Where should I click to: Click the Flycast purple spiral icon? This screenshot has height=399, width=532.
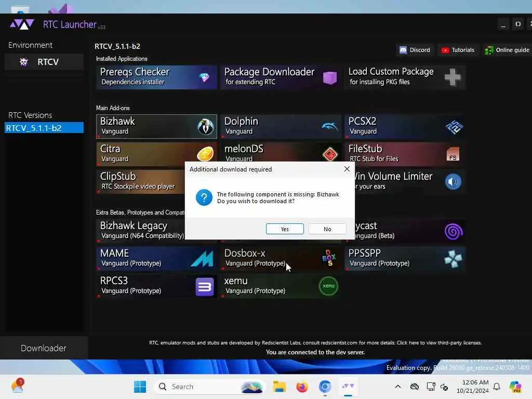pyautogui.click(x=454, y=232)
